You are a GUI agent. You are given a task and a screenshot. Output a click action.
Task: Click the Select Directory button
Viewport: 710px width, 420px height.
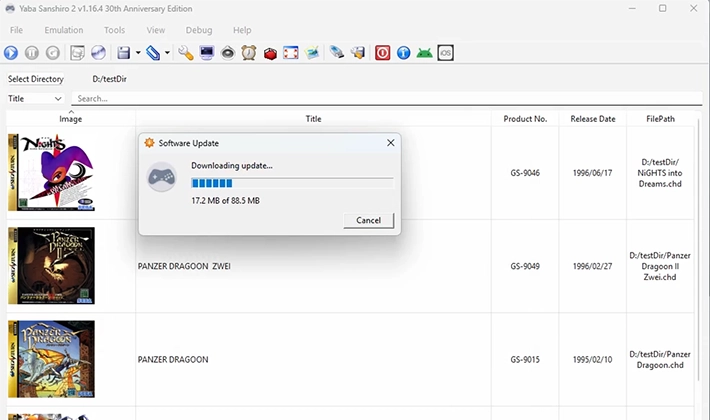(35, 79)
